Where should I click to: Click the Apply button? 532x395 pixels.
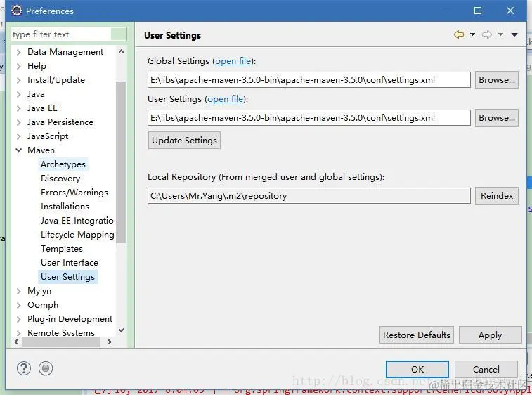pyautogui.click(x=491, y=335)
